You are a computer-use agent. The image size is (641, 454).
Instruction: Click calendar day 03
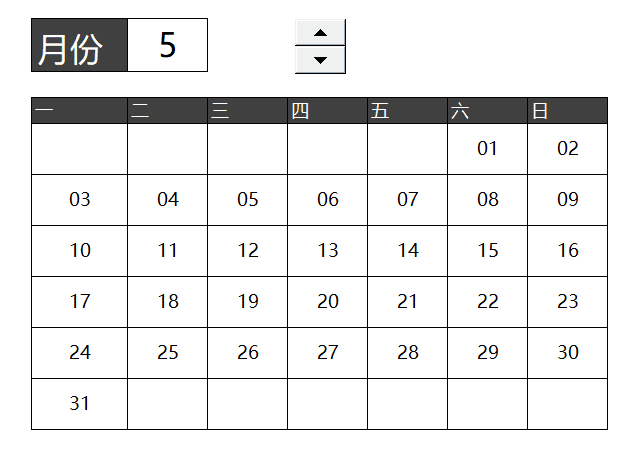80,200
